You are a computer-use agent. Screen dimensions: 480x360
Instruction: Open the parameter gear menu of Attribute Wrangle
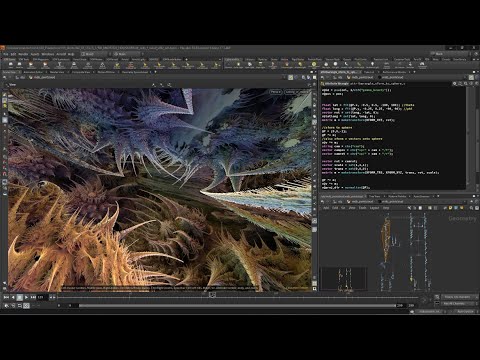click(454, 83)
